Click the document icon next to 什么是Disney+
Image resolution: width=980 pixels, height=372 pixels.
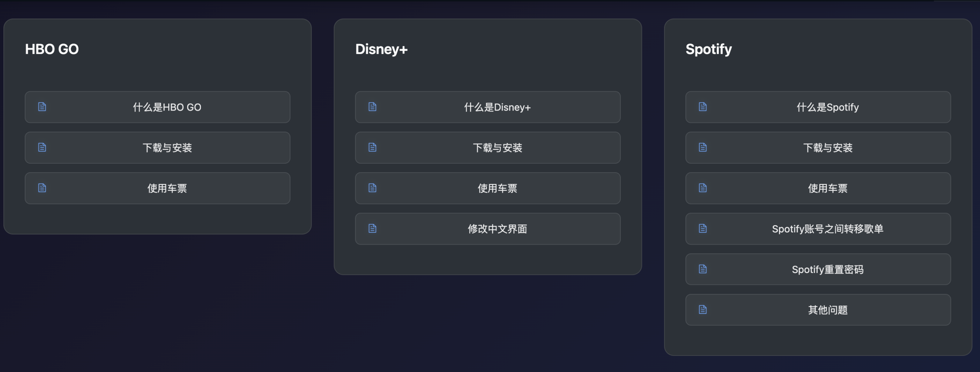coord(372,107)
